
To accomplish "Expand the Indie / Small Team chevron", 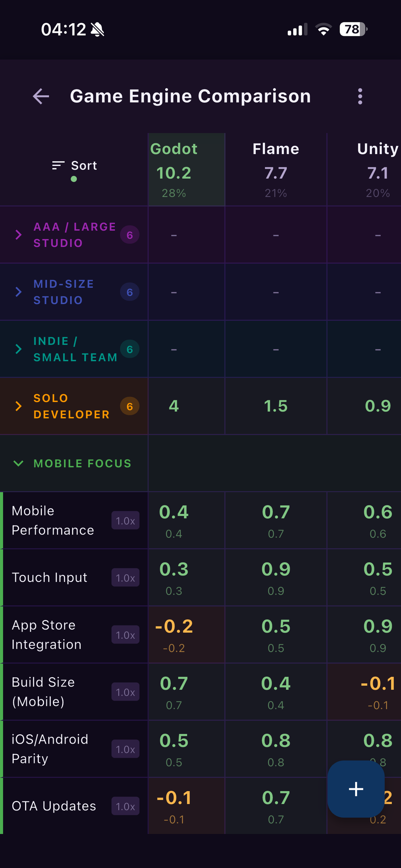I will pos(18,349).
